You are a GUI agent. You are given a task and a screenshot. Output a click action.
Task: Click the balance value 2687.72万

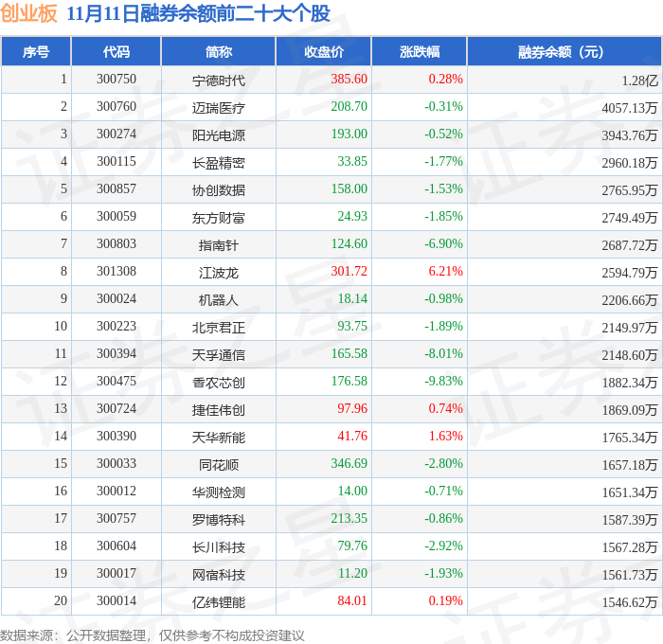tap(630, 245)
